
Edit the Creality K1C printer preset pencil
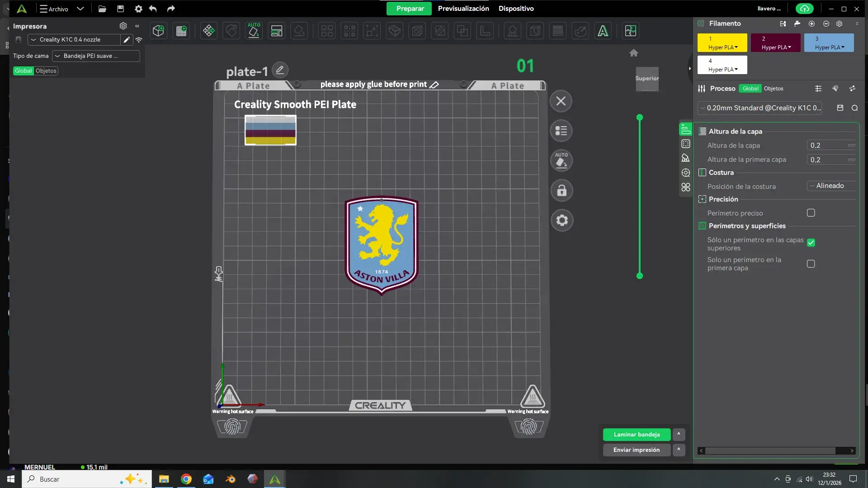127,40
